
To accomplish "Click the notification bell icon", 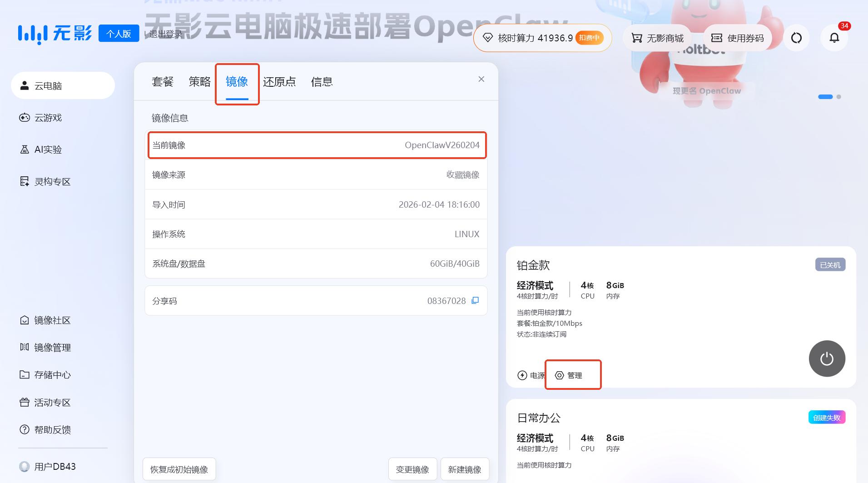I will (x=834, y=38).
